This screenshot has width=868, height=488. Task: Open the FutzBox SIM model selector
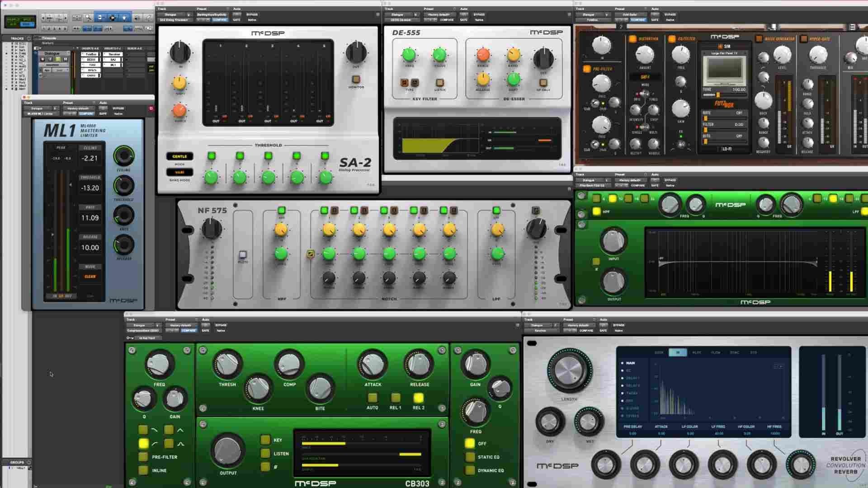point(724,53)
